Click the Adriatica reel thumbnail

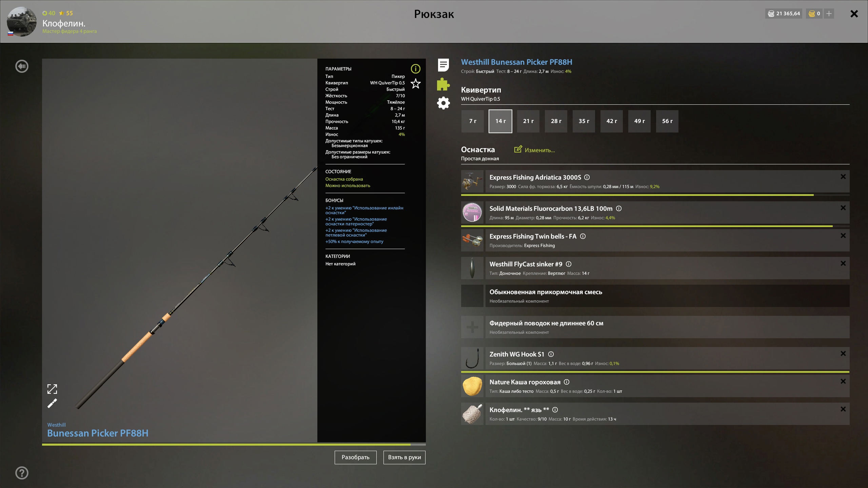coord(472,182)
